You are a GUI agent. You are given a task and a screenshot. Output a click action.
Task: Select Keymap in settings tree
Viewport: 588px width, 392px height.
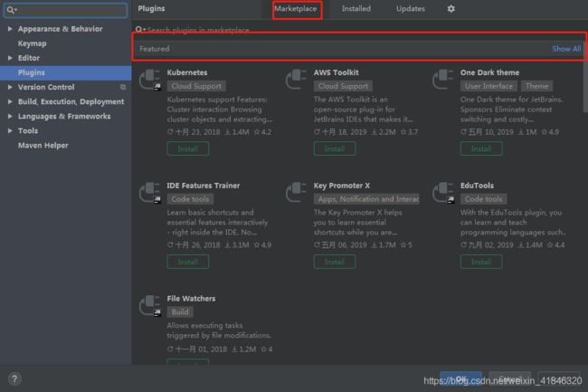[x=33, y=43]
